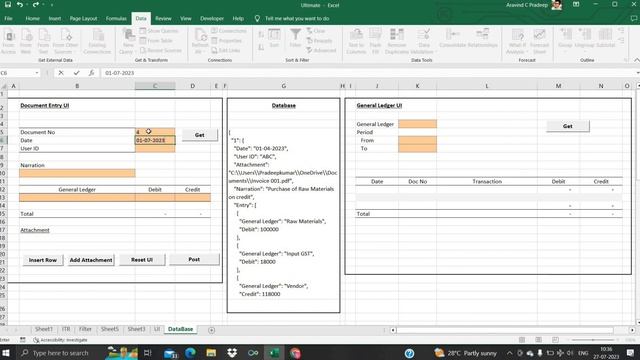640x360 pixels.
Task: Click the Filter funnel icon
Action: point(295,38)
